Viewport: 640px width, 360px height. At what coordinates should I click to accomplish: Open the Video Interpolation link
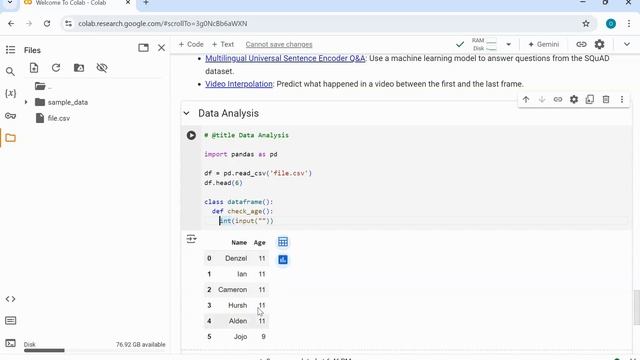(239, 84)
